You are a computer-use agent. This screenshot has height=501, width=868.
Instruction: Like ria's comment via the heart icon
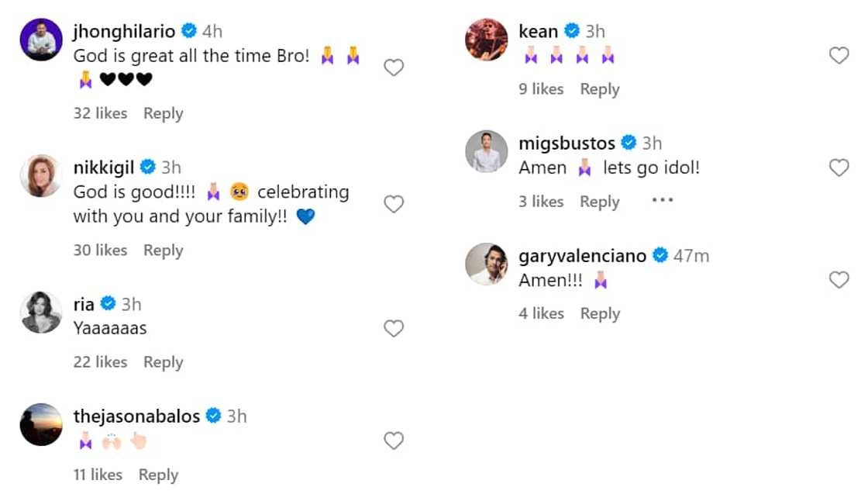394,329
